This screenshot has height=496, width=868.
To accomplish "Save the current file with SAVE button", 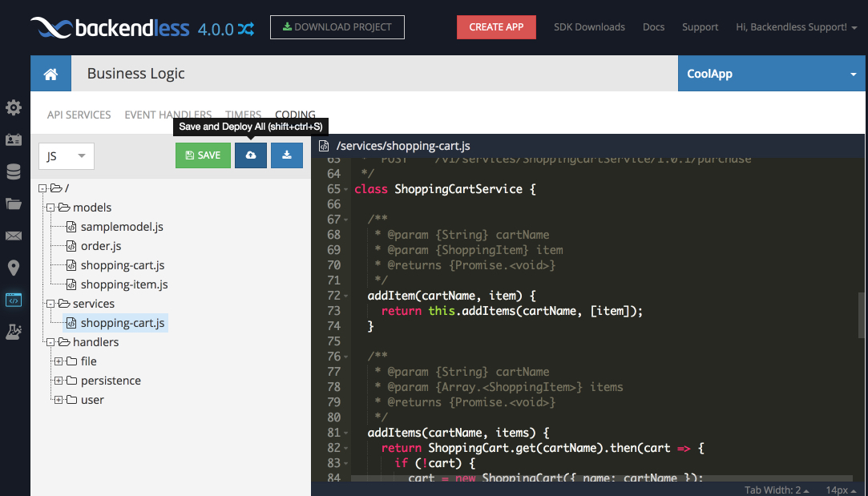I will pos(203,155).
